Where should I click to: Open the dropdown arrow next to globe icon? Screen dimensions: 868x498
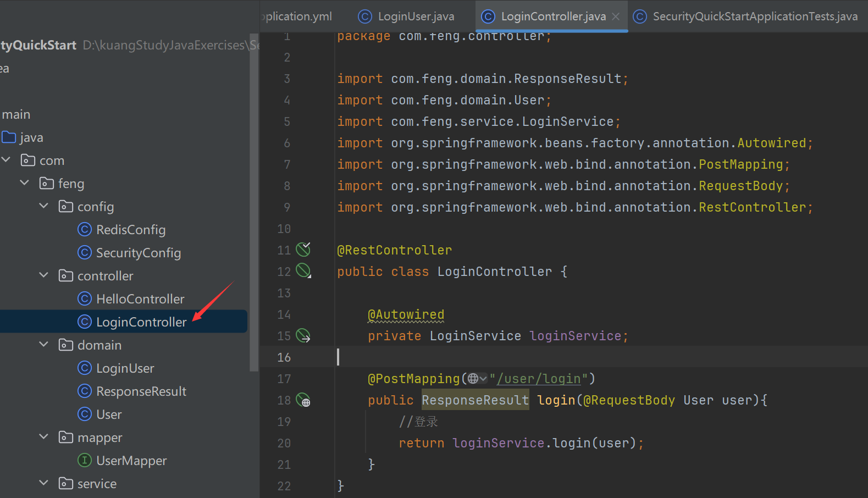(x=483, y=379)
